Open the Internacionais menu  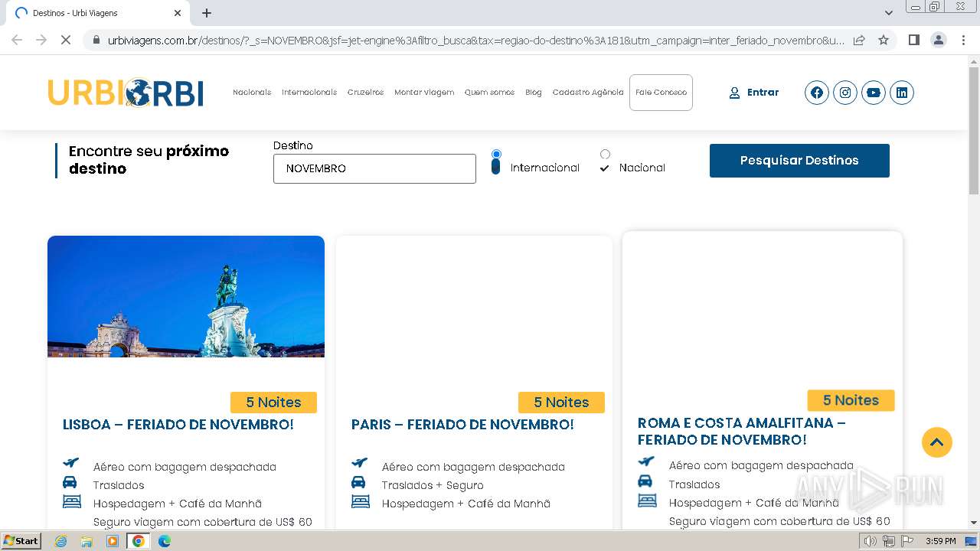(x=309, y=93)
